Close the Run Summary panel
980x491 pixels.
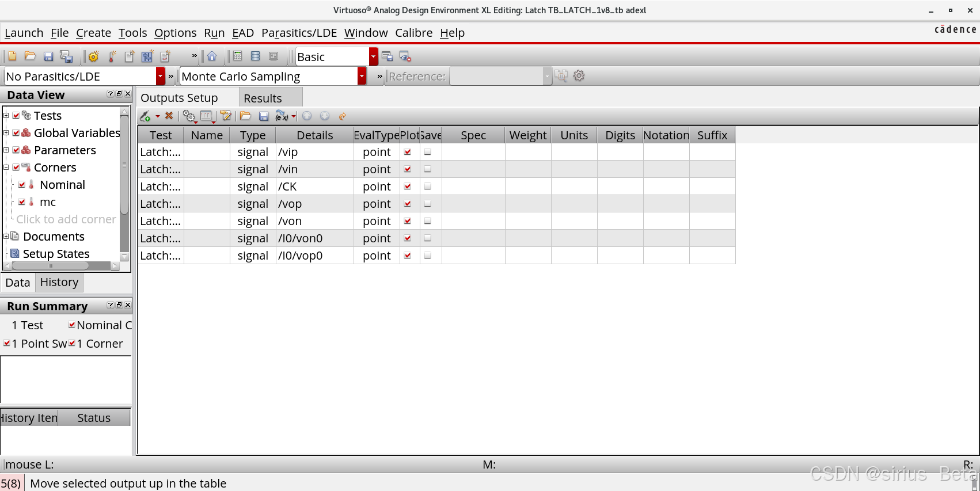click(128, 305)
